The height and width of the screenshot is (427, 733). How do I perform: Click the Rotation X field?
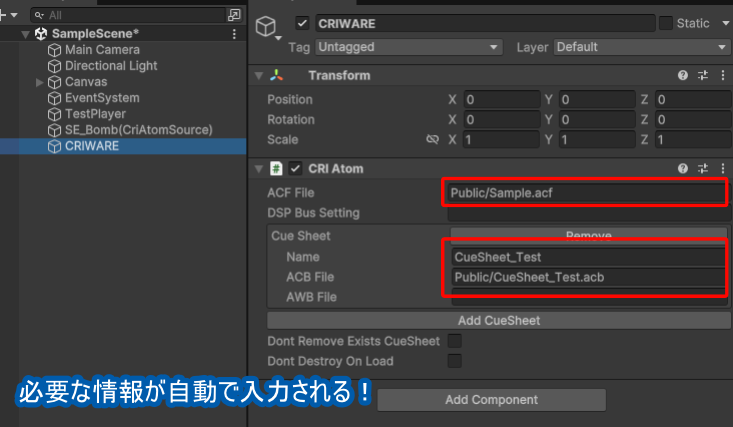pos(502,120)
